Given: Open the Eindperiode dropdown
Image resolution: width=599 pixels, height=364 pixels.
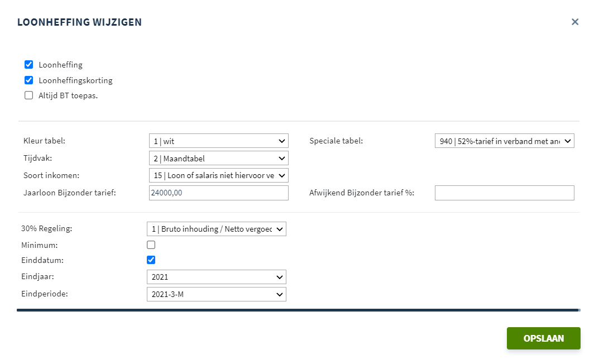Looking at the screenshot, I should [x=216, y=294].
